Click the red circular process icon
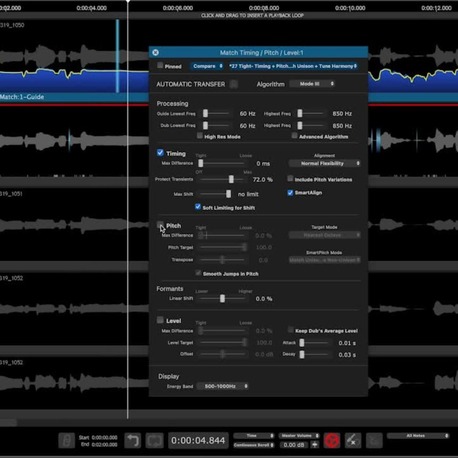The width and height of the screenshot is (458, 458). tap(332, 440)
